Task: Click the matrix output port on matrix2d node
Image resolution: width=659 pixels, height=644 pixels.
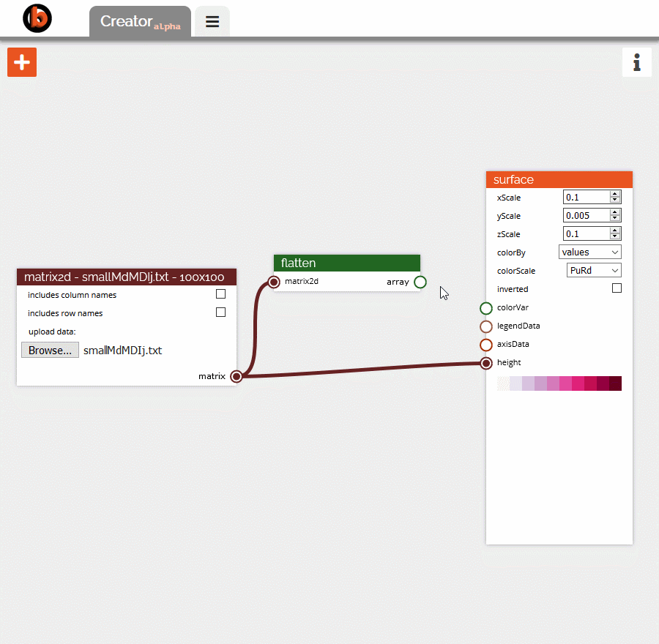Action: click(236, 376)
